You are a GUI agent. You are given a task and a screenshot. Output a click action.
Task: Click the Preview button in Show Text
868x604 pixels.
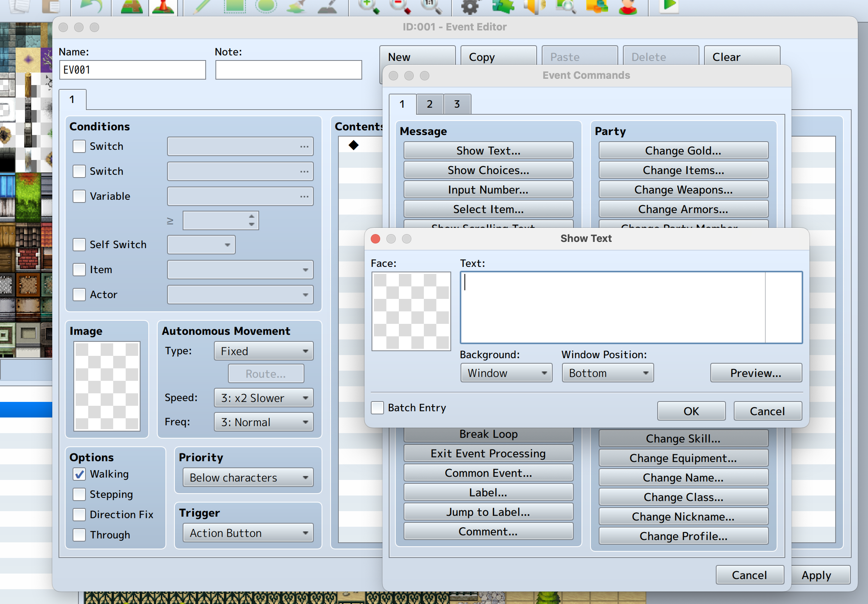click(754, 373)
